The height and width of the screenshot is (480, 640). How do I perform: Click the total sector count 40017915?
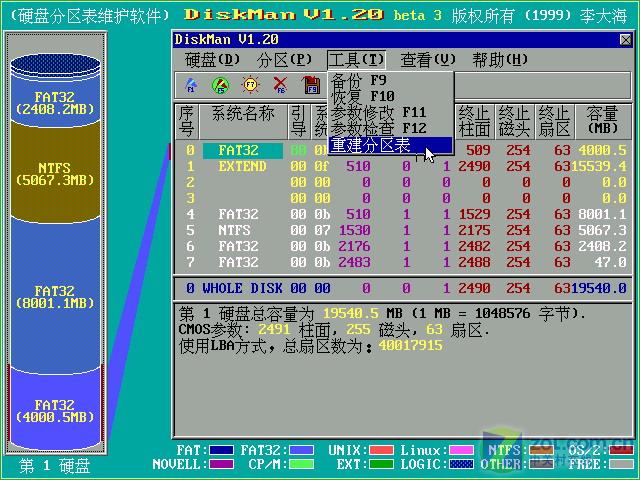coord(411,346)
